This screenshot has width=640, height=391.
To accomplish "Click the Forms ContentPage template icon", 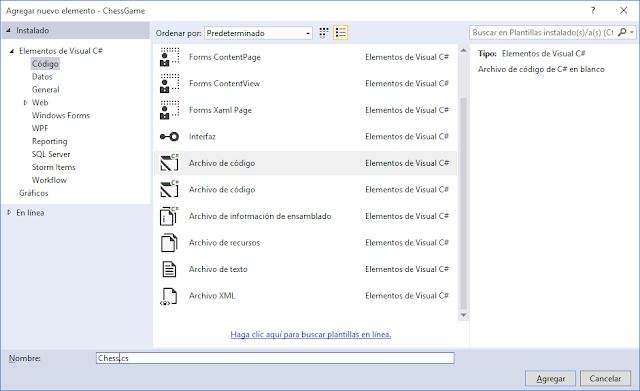I will pyautogui.click(x=169, y=57).
